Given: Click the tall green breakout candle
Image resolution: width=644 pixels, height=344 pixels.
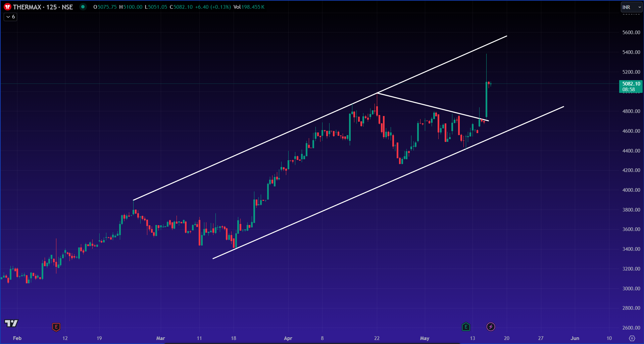Looking at the screenshot, I should [x=486, y=100].
